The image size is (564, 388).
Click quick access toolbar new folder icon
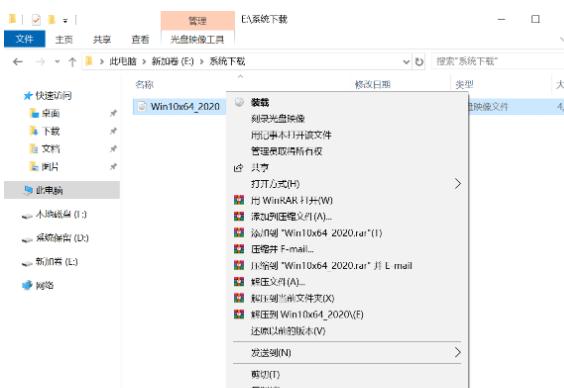(51, 19)
